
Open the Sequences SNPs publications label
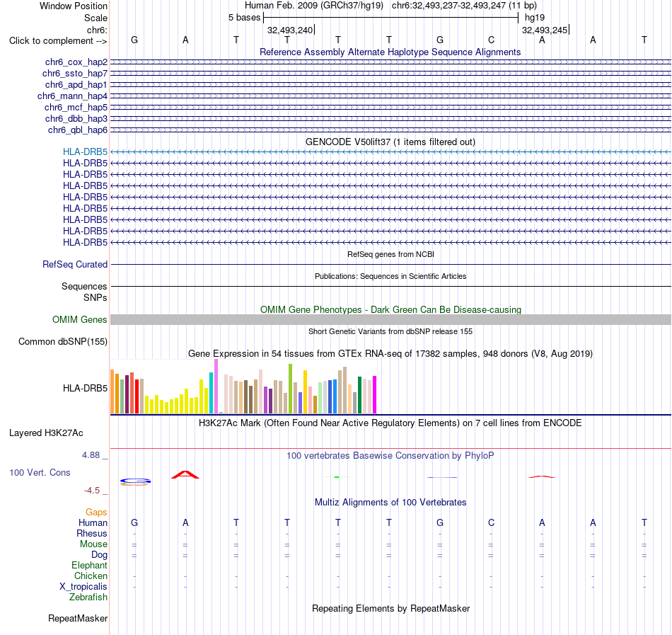click(x=84, y=292)
